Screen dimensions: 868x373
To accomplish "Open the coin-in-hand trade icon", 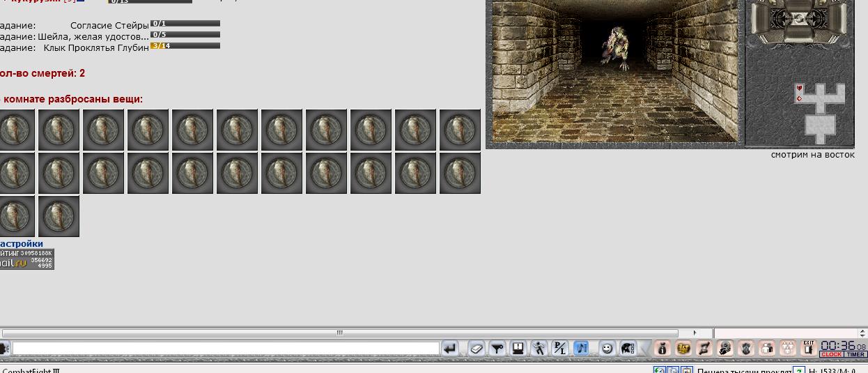I will [725, 348].
